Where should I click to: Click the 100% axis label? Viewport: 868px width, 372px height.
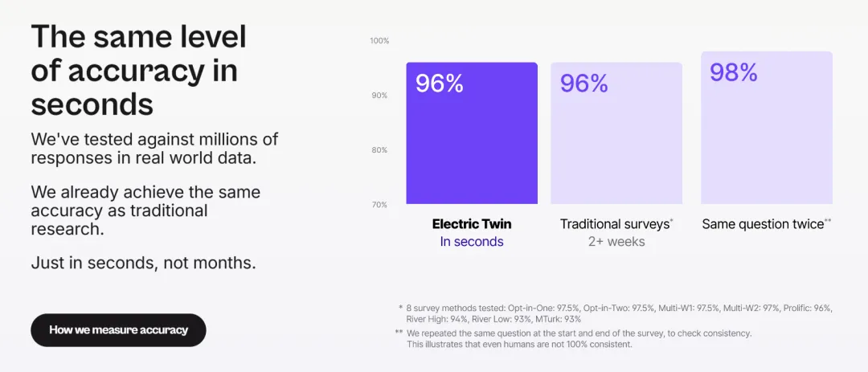coord(379,41)
